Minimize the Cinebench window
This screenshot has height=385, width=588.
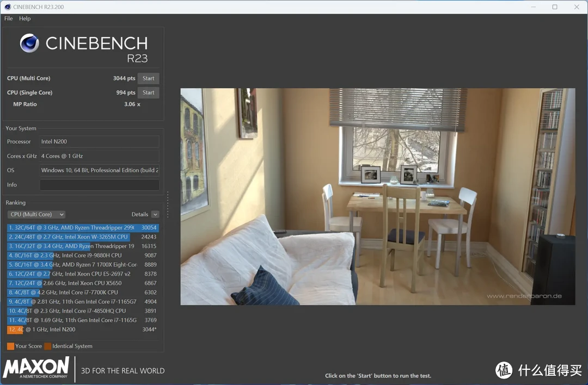coord(533,7)
